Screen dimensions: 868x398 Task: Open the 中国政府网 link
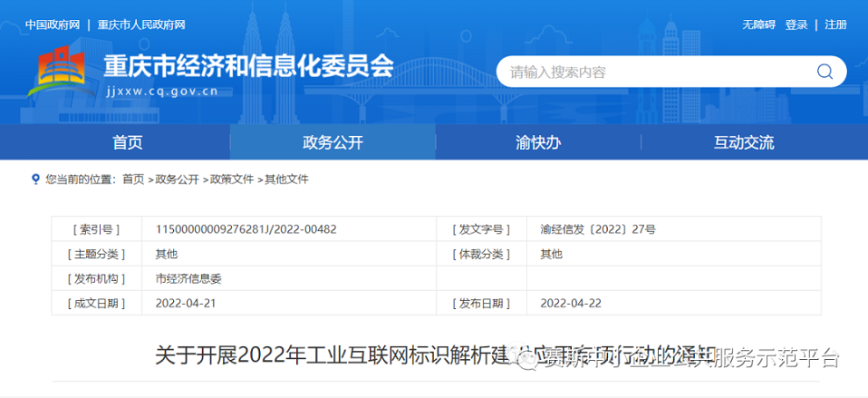coord(53,24)
